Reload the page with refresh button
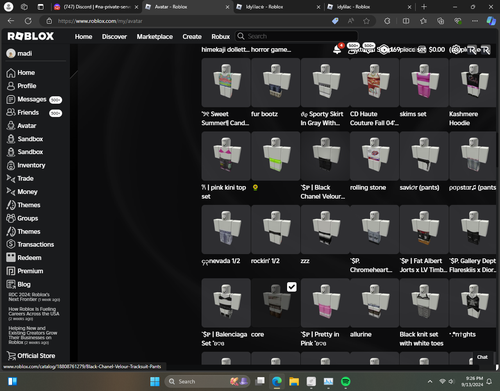 point(28,21)
